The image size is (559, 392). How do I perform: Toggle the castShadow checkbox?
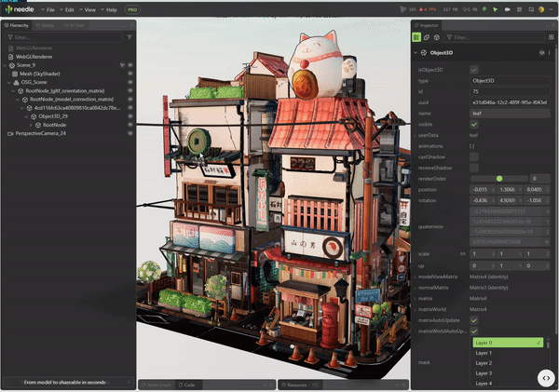point(474,156)
